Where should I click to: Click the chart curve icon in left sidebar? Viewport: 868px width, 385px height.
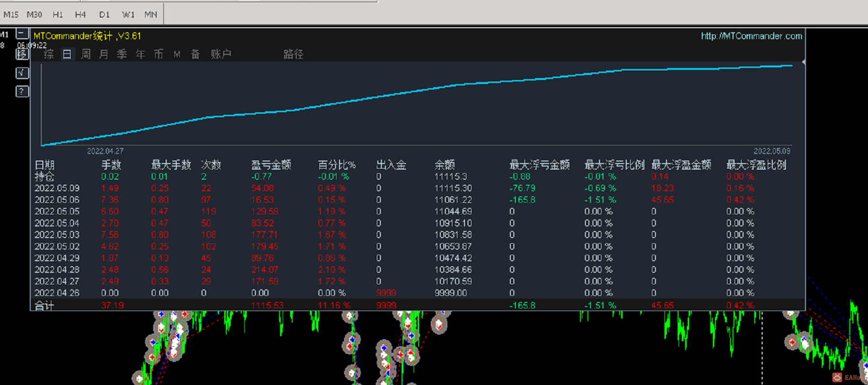[x=22, y=73]
